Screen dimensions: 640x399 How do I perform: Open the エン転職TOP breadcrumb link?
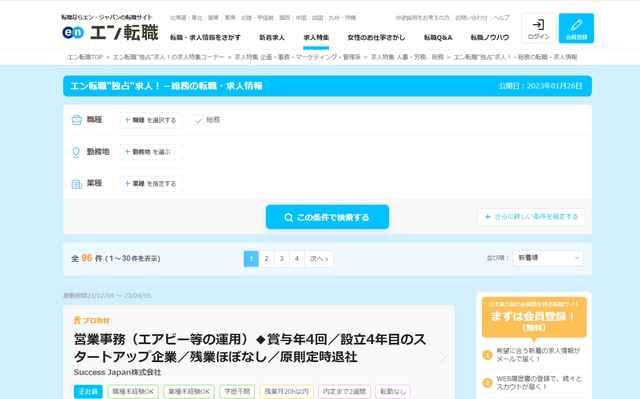(x=85, y=57)
